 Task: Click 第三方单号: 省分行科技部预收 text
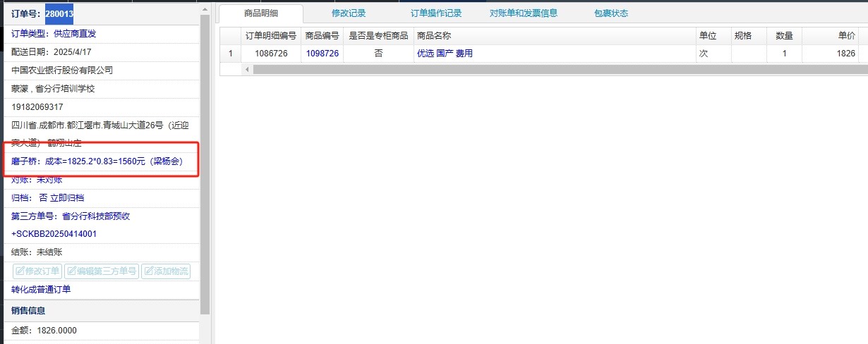click(71, 216)
